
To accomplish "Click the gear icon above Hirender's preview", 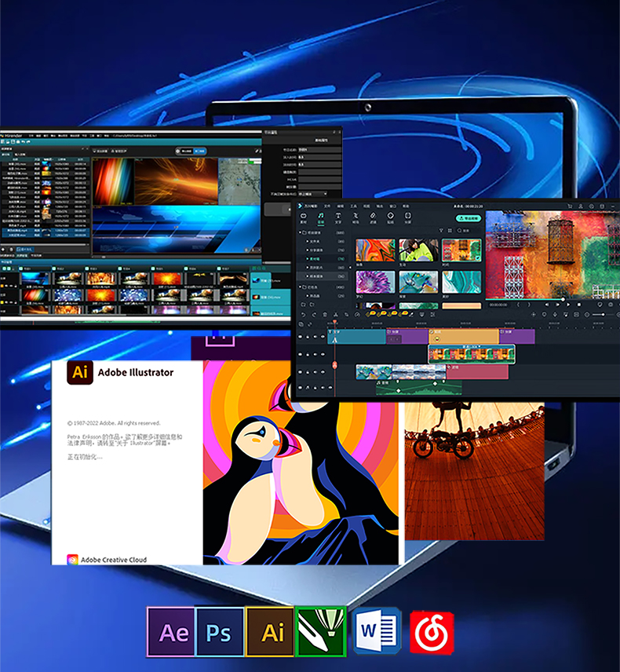I will click(178, 151).
